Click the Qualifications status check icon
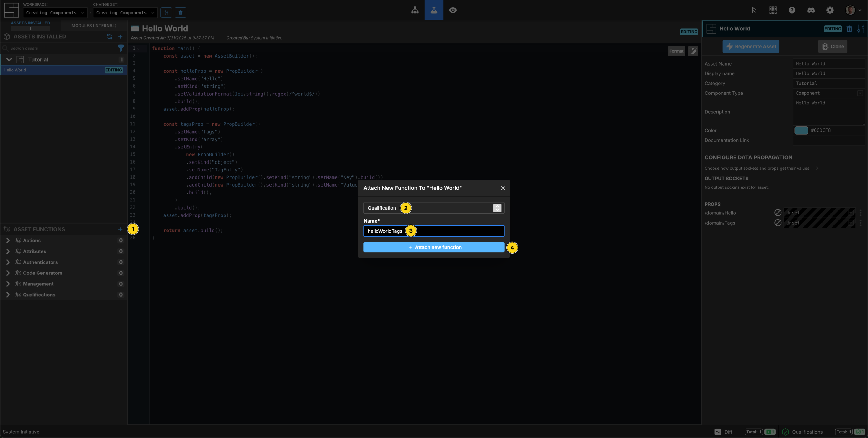This screenshot has width=868, height=438. pyautogui.click(x=786, y=432)
